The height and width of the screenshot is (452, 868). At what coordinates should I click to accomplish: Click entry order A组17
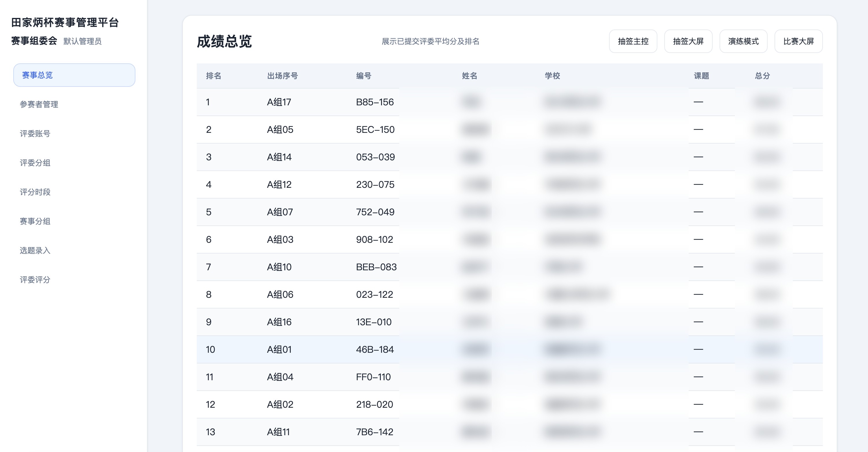[279, 102]
